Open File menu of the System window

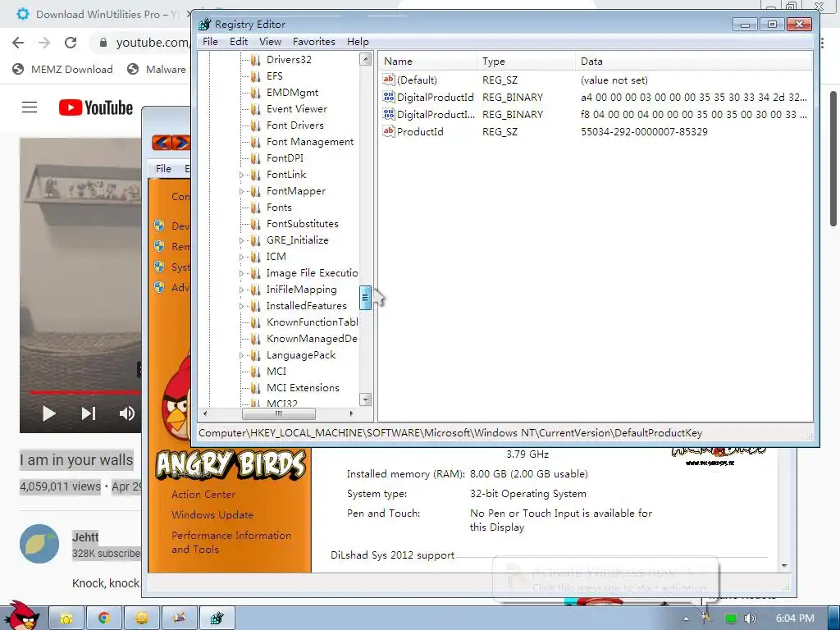[x=163, y=169]
